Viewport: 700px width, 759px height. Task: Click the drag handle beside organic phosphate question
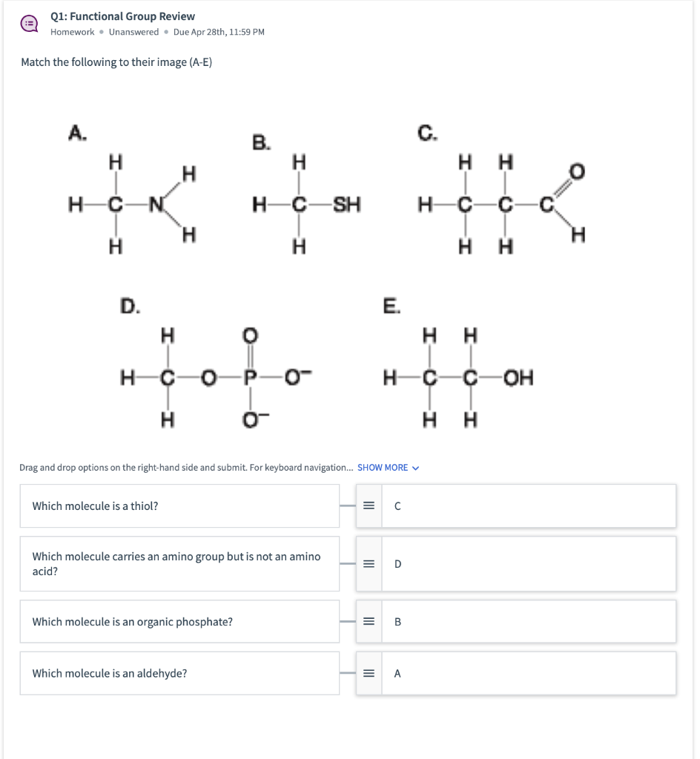coord(367,621)
